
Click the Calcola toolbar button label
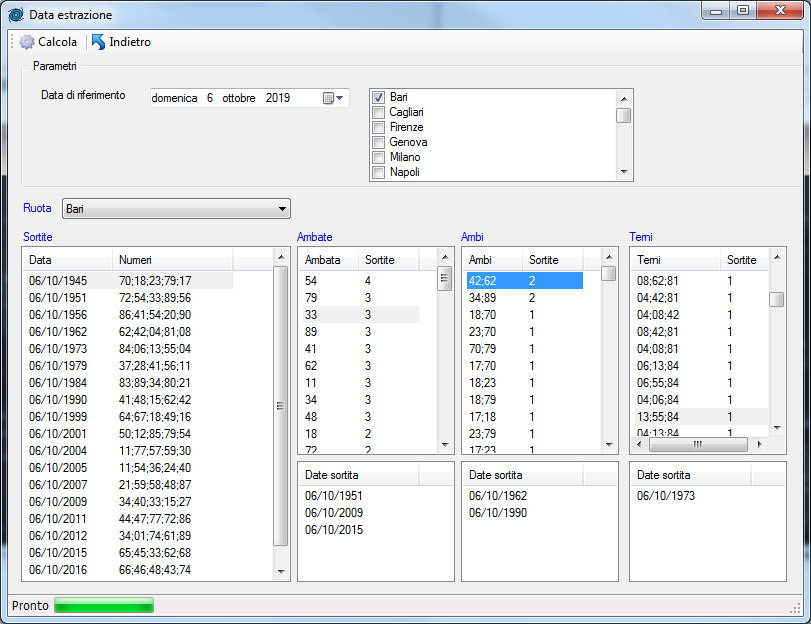(57, 42)
